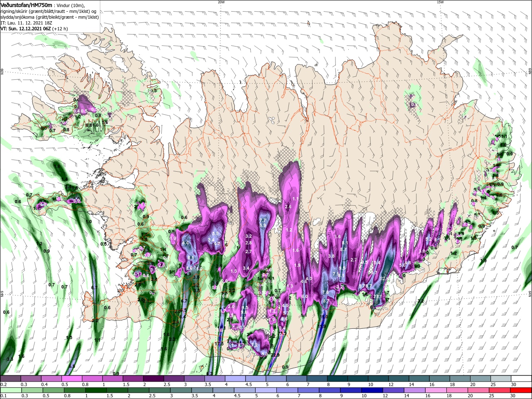Pick the bright pink swatch between 0.5 and 0.8
The height and width of the screenshot is (399, 532).
[x=71, y=379]
